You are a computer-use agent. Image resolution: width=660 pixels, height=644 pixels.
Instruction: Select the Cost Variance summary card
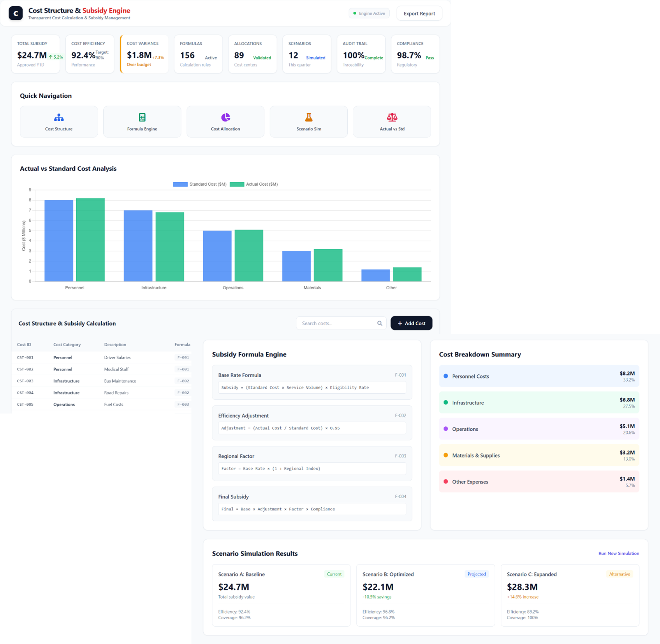[145, 54]
